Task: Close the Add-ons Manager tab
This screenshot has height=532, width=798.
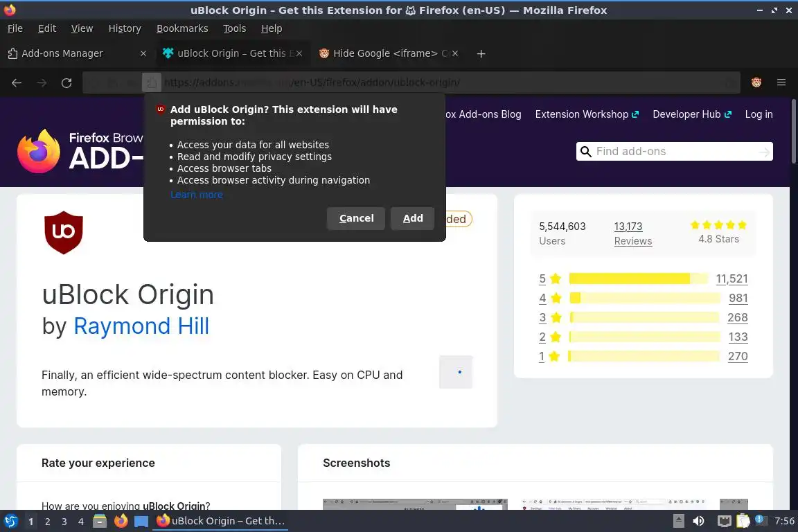Action: coord(143,53)
